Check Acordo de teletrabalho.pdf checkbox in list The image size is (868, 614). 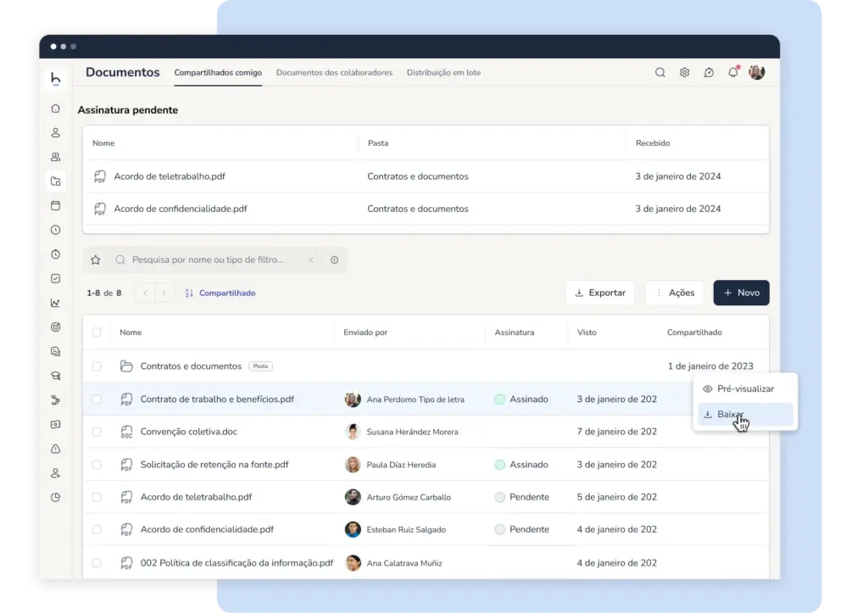97,497
